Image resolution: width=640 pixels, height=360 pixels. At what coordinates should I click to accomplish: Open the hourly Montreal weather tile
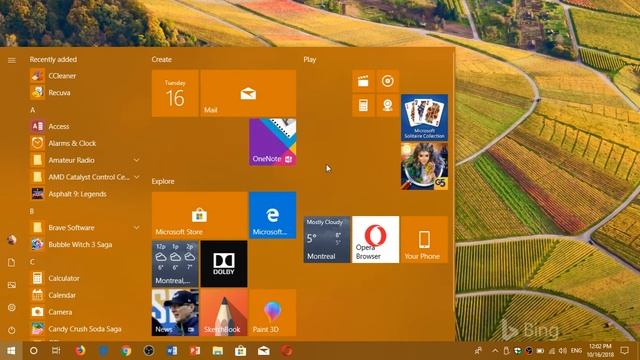(175, 264)
